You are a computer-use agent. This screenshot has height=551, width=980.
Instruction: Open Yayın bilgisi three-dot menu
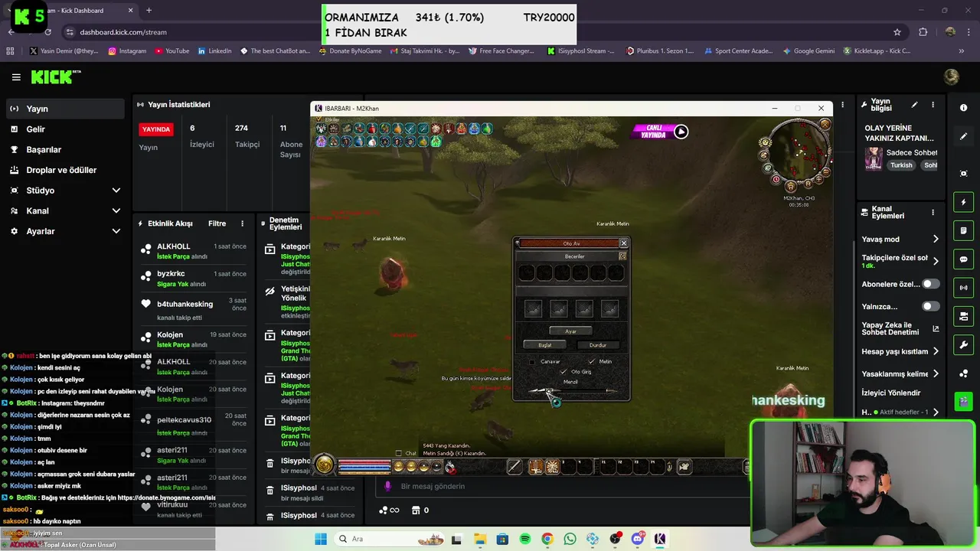933,105
